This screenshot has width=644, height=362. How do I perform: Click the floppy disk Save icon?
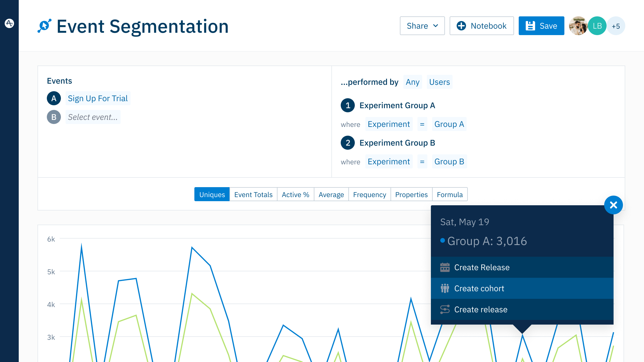click(530, 26)
